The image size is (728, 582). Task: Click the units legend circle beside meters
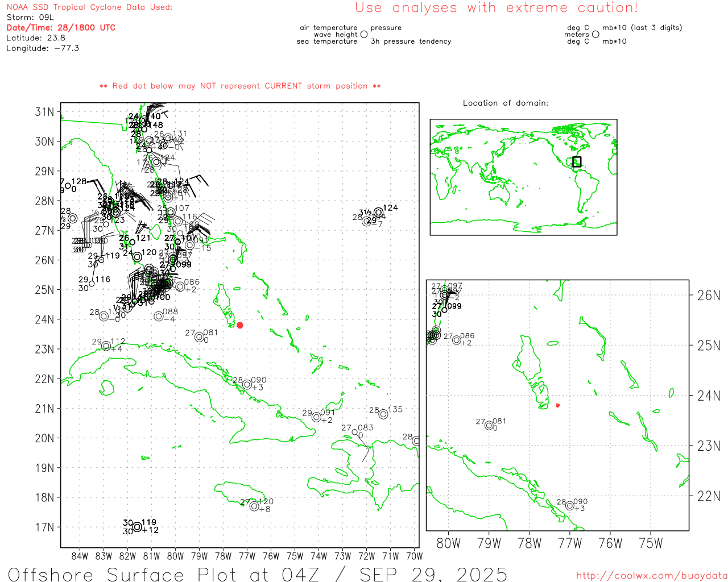595,34
